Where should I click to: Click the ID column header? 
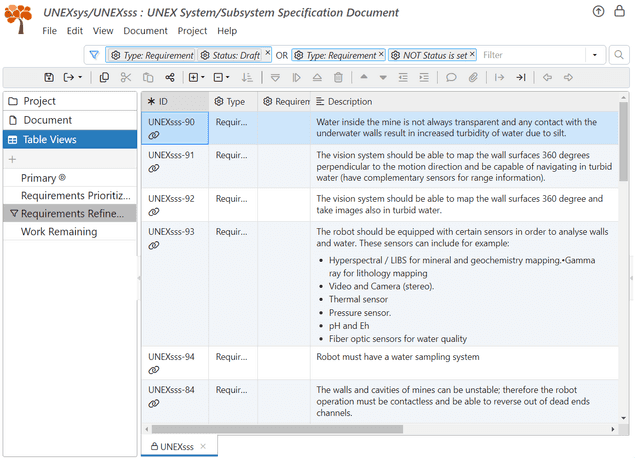pos(175,101)
